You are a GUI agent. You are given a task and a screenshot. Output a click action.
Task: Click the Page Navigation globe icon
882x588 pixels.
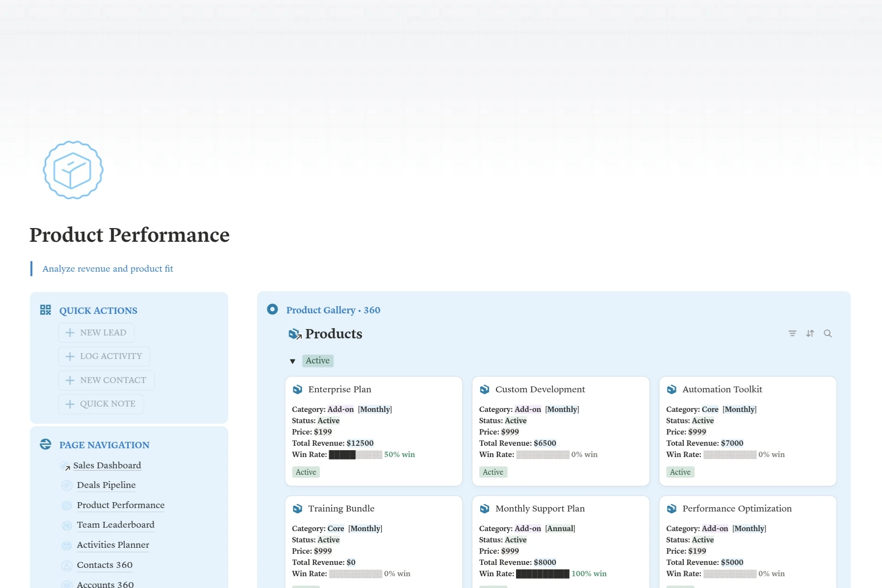46,444
